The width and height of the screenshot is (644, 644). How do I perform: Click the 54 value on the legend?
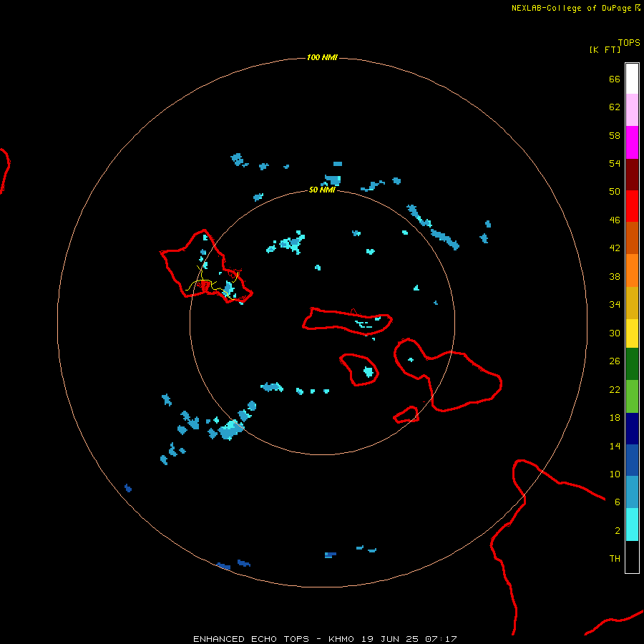[x=615, y=163]
